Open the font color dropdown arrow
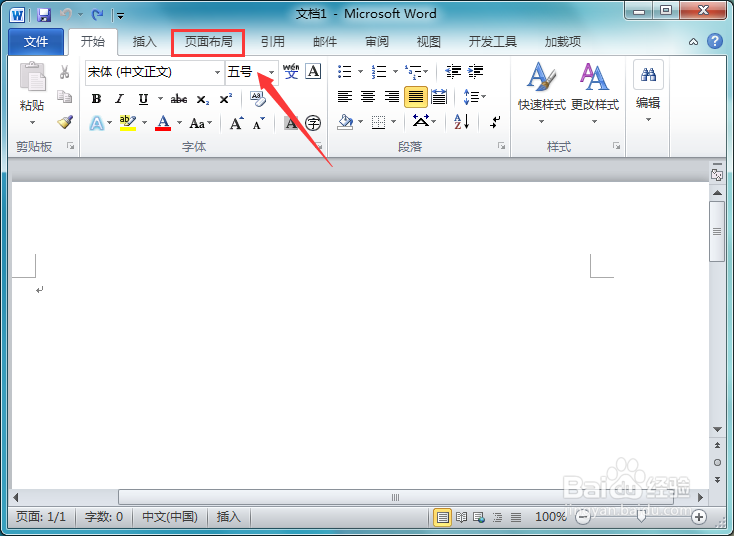This screenshot has height=536, width=734. pos(180,123)
